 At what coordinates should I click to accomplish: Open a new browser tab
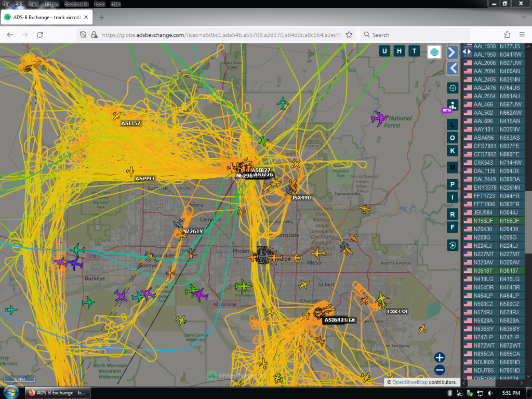101,17
